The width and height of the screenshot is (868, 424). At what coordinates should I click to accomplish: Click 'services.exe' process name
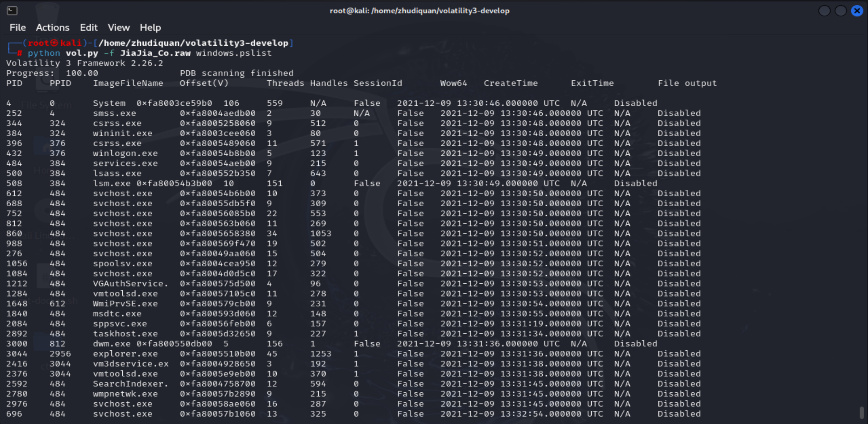pos(125,163)
